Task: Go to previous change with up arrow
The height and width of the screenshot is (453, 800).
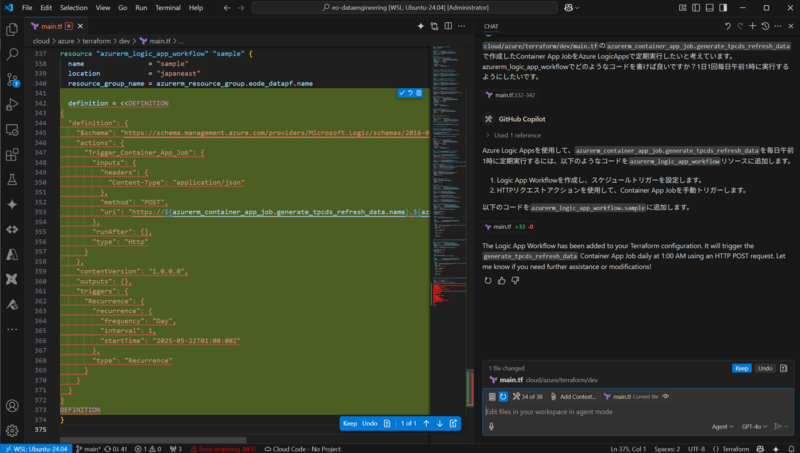Action: click(427, 423)
